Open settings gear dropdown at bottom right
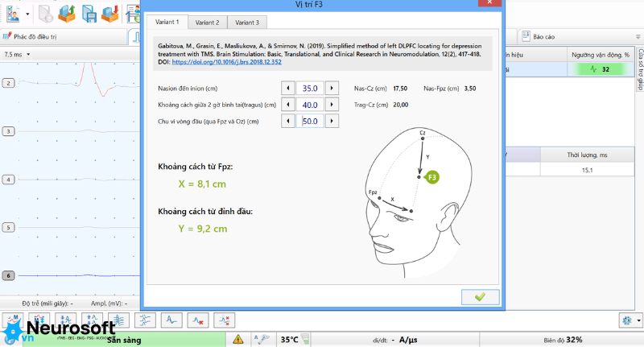Image resolution: width=644 pixels, height=347 pixels. (630, 320)
